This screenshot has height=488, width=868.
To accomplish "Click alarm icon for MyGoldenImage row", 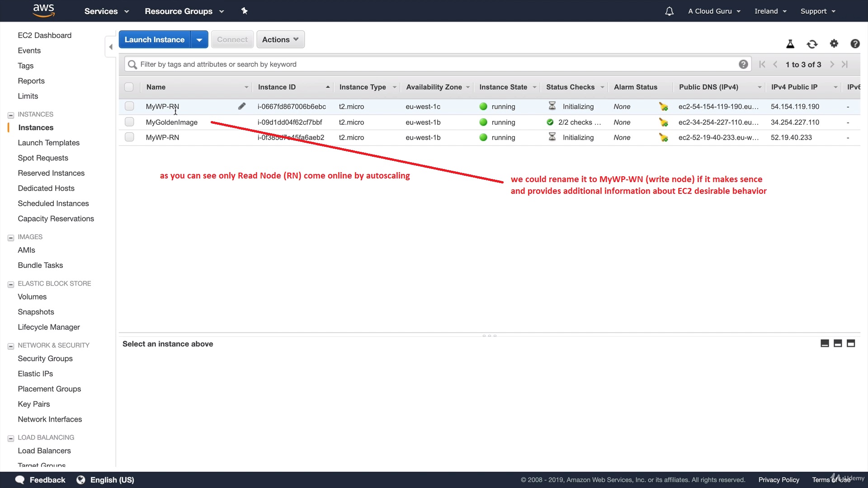I will [x=663, y=122].
